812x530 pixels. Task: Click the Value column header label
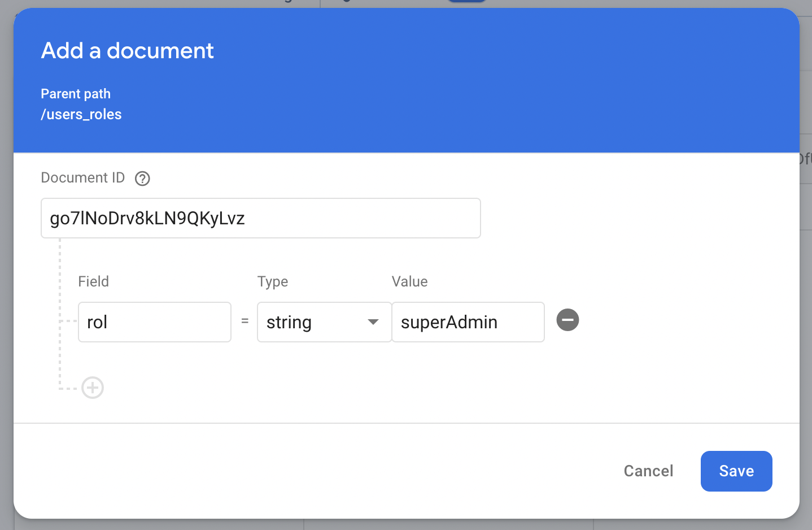click(410, 281)
